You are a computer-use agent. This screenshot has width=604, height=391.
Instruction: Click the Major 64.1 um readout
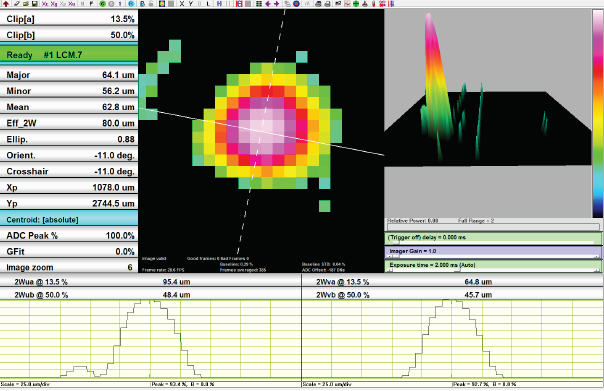click(69, 75)
